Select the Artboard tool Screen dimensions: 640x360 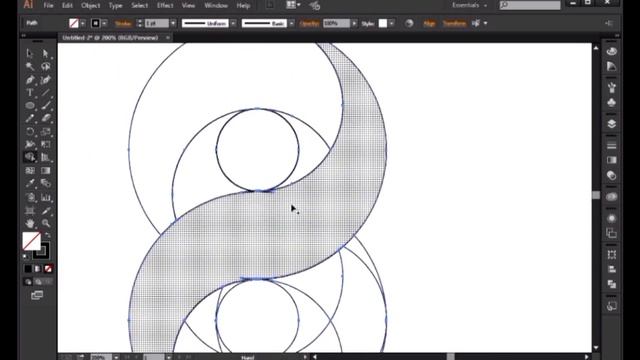pos(30,211)
